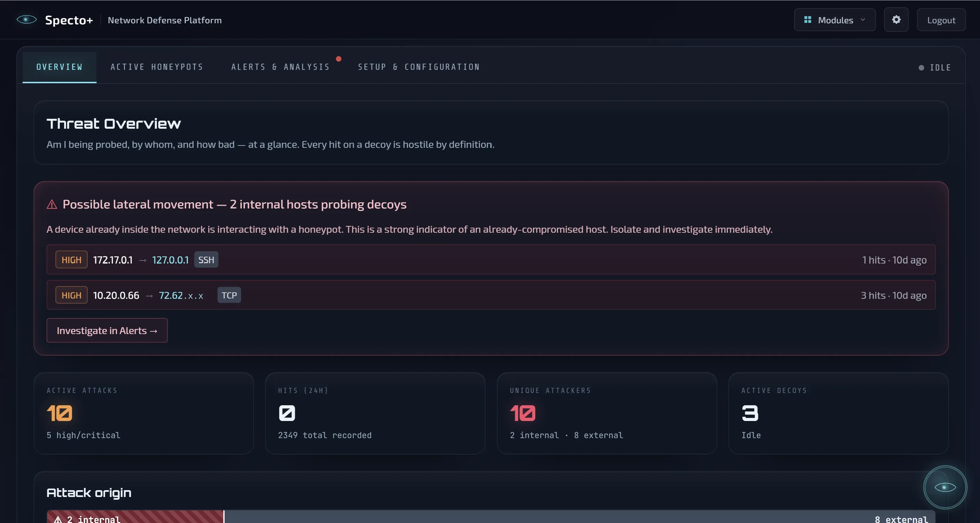Click the SSH protocol tag
The height and width of the screenshot is (523, 980).
(206, 260)
